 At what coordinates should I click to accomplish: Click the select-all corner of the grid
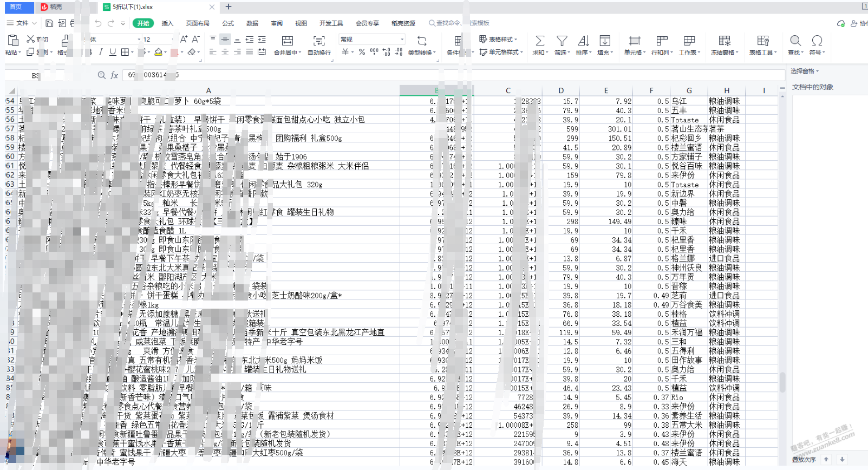pyautogui.click(x=12, y=91)
